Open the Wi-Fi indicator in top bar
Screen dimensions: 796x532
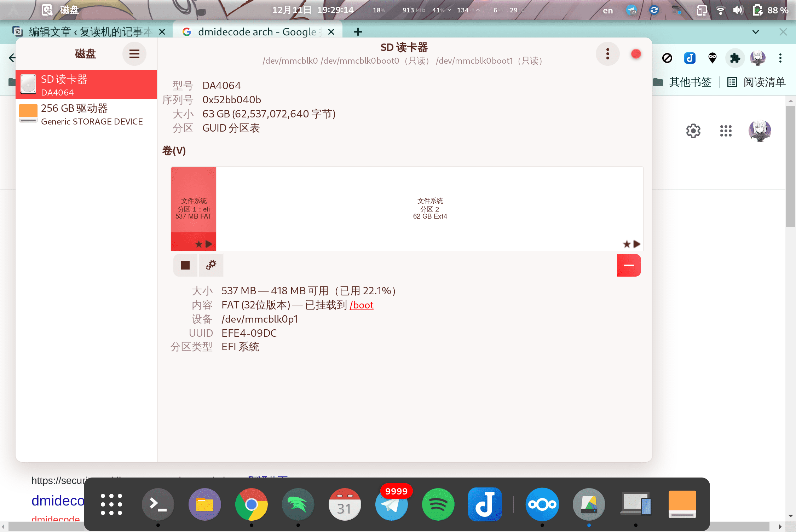[x=720, y=10]
